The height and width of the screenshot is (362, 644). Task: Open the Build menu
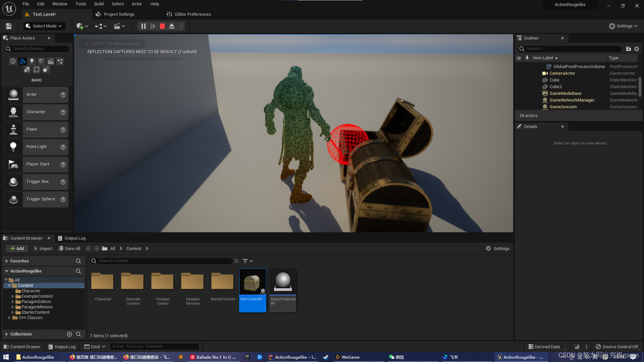pos(99,4)
